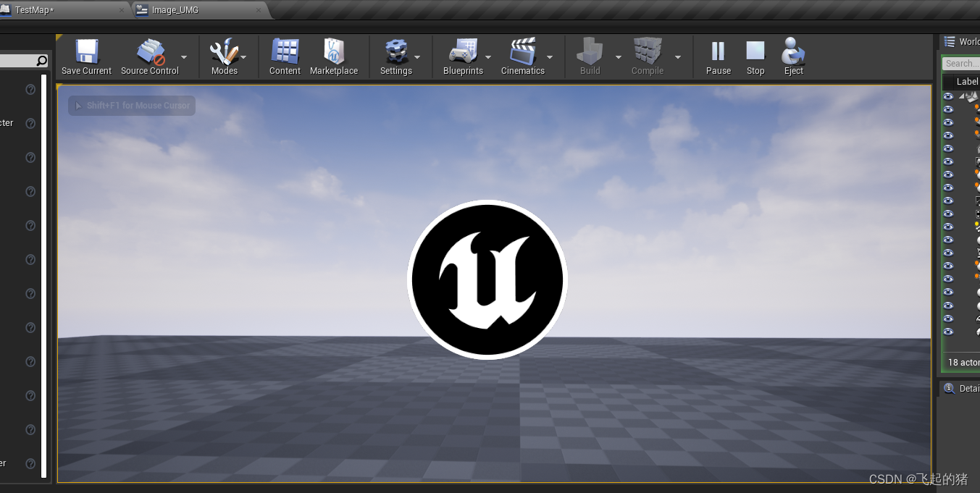
Task: Open the Modes tools icon
Action: tap(223, 52)
